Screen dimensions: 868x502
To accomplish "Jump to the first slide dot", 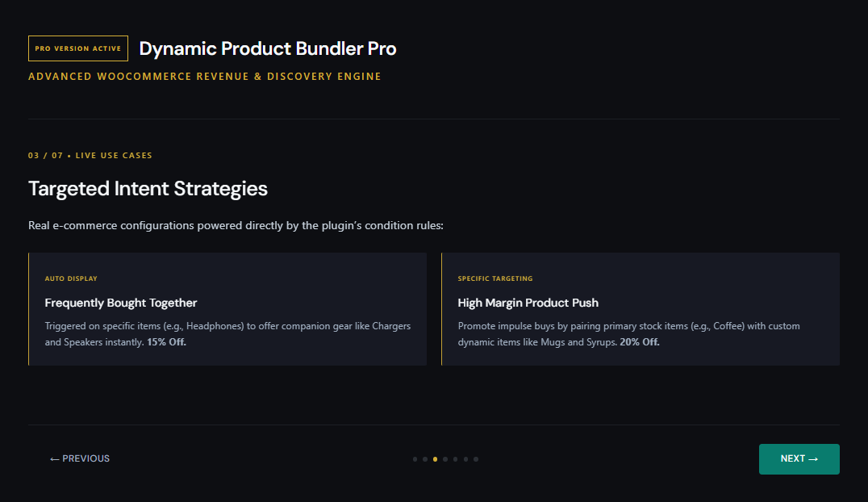I will pos(415,458).
